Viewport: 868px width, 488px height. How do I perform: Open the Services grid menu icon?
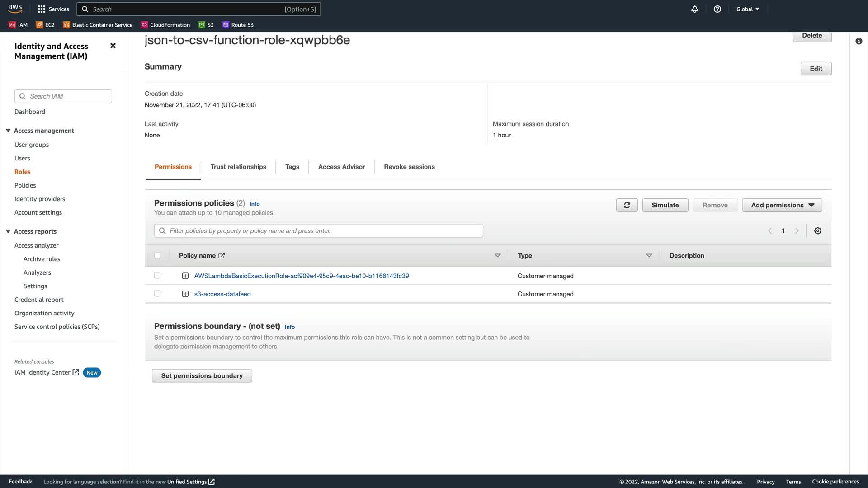point(42,9)
